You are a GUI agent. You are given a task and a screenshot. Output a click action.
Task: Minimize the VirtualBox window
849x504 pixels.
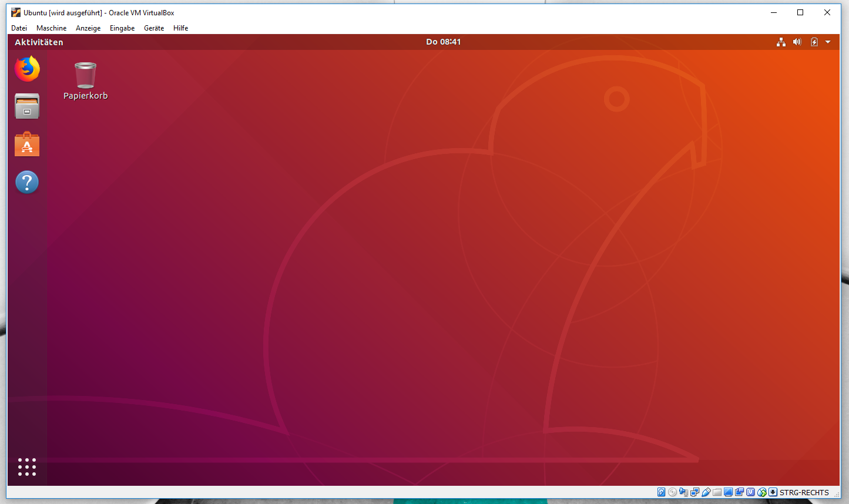[774, 12]
